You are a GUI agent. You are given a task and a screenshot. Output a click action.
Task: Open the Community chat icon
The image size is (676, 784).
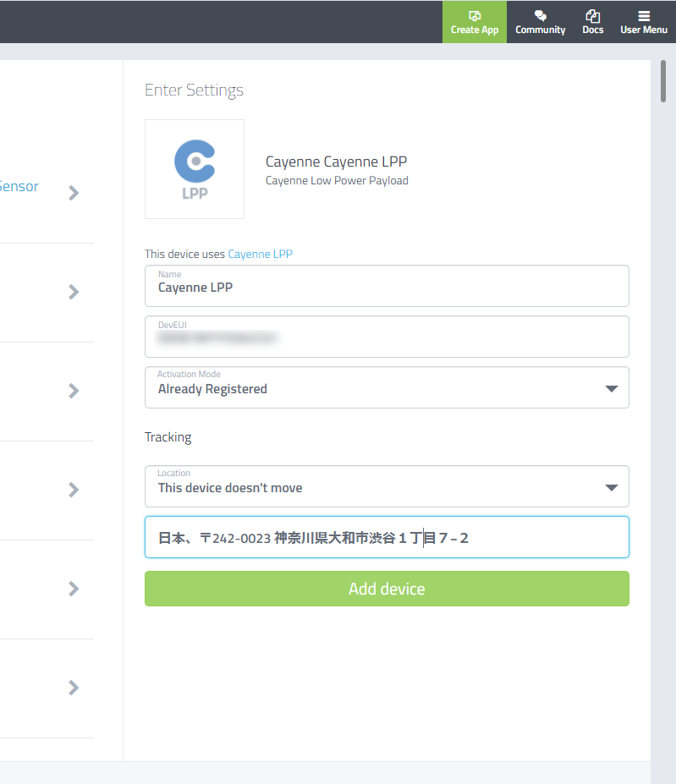(541, 15)
